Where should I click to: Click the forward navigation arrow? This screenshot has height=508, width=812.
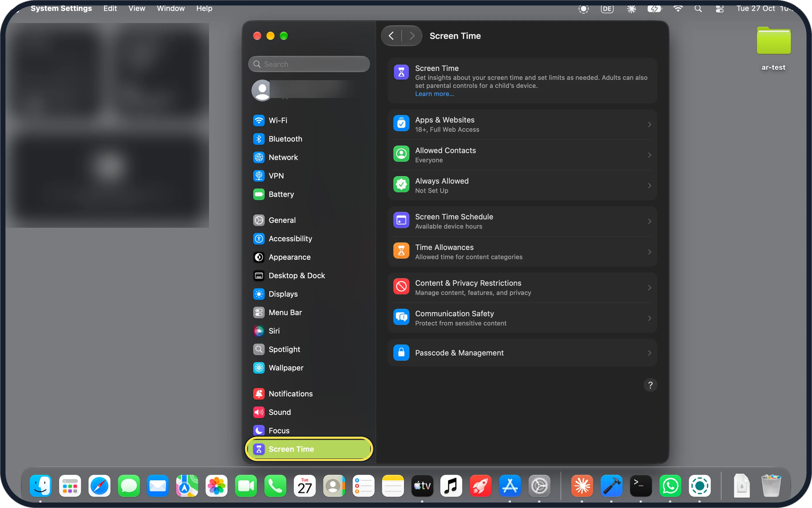coord(412,36)
